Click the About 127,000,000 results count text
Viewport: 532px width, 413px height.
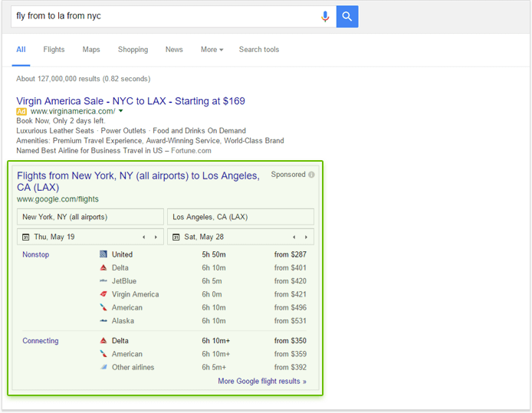coord(83,79)
